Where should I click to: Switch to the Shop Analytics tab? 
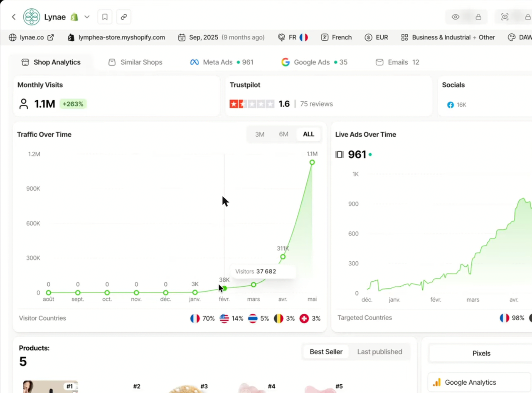pos(51,62)
